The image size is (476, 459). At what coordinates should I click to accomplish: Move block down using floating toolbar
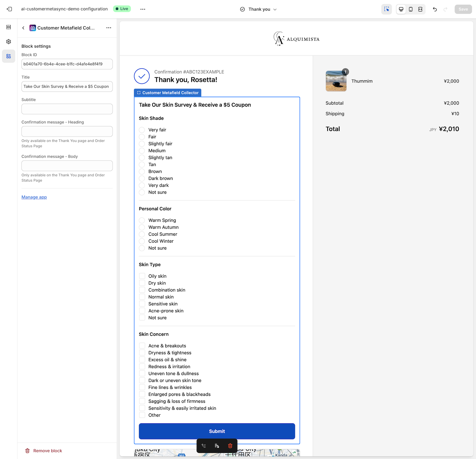click(x=217, y=446)
